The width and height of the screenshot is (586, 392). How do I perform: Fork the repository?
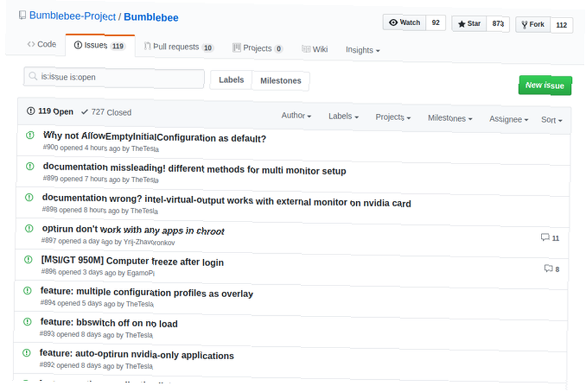point(533,25)
